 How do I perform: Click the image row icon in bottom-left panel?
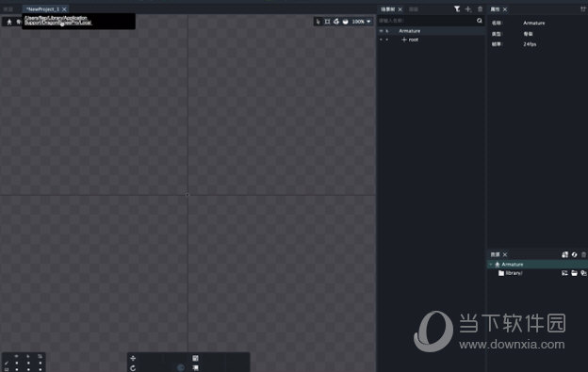pyautogui.click(x=7, y=369)
